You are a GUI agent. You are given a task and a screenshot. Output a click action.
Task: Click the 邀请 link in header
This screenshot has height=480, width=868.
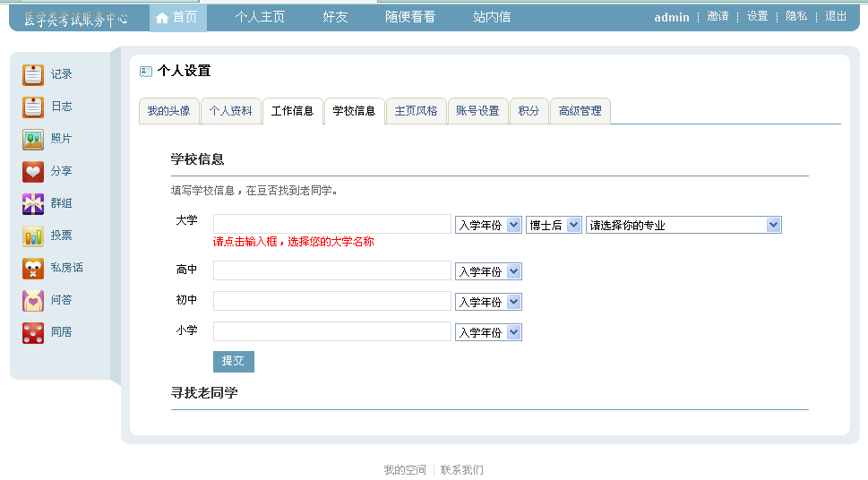coord(718,17)
